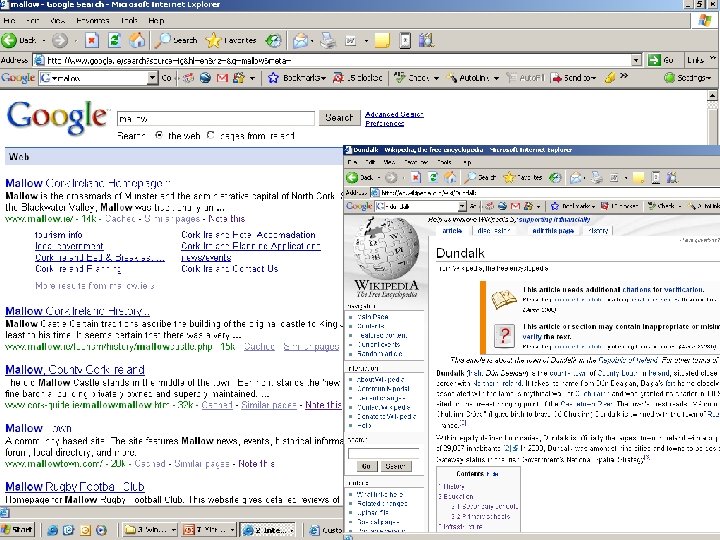Open address bar dropdown in the Google window
Viewport: 720px width, 540px height.
pos(636,60)
